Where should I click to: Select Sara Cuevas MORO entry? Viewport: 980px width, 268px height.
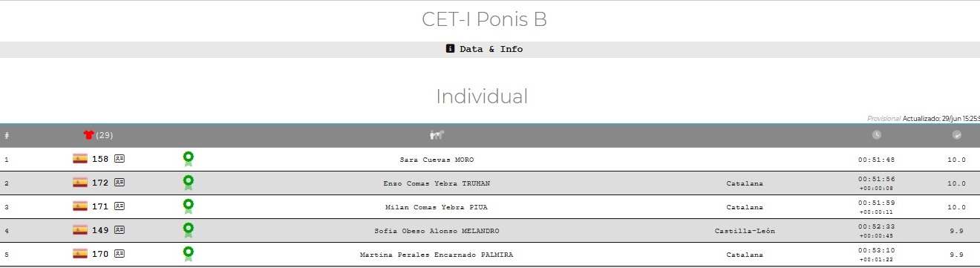pos(437,160)
